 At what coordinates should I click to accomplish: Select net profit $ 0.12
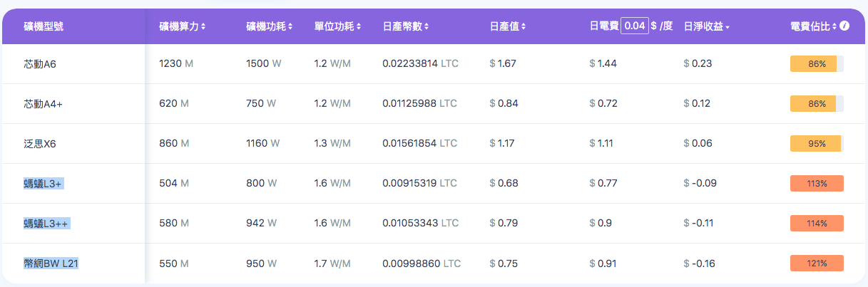pyautogui.click(x=697, y=103)
